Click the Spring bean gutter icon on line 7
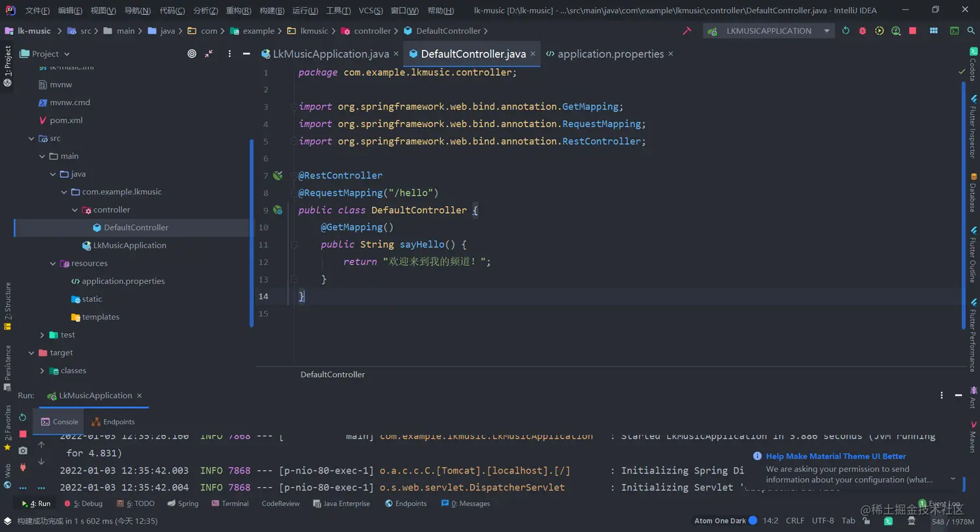The image size is (980, 532). [x=277, y=176]
